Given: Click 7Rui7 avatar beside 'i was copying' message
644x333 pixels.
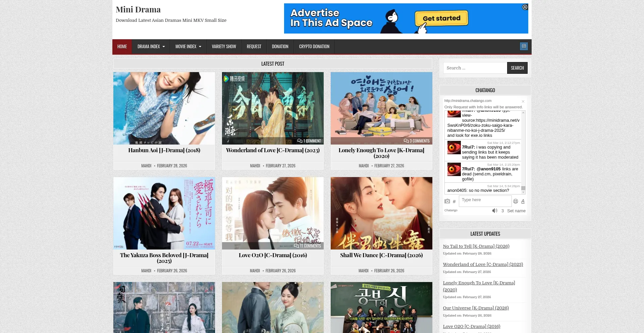Looking at the screenshot, I should pos(454,148).
